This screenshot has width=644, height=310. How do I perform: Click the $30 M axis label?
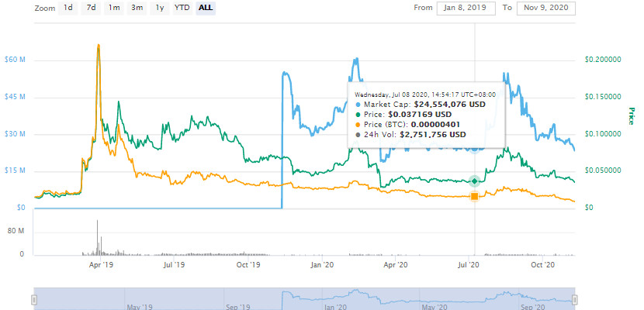point(16,134)
